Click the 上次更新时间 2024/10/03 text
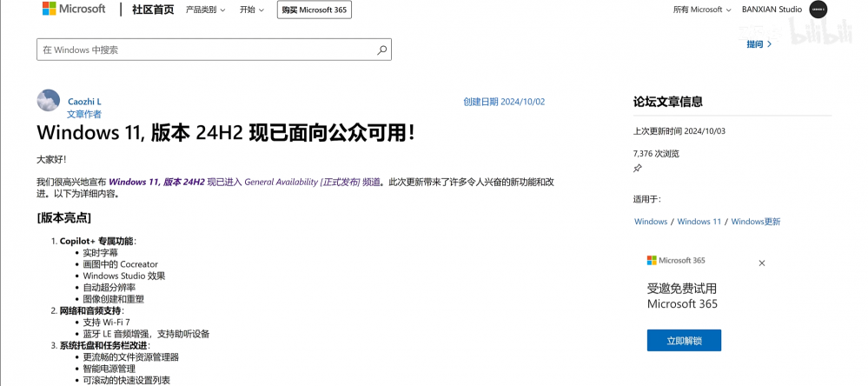This screenshot has width=868, height=386. (x=679, y=132)
